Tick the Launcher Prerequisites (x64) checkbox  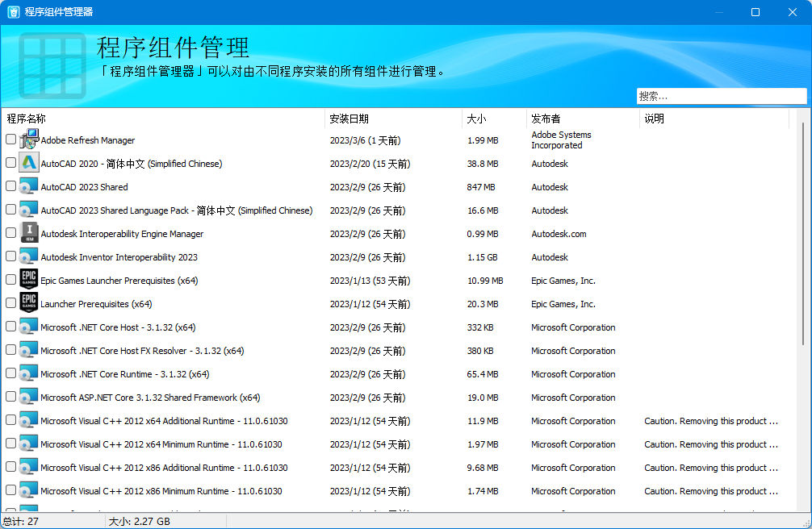click(x=10, y=302)
